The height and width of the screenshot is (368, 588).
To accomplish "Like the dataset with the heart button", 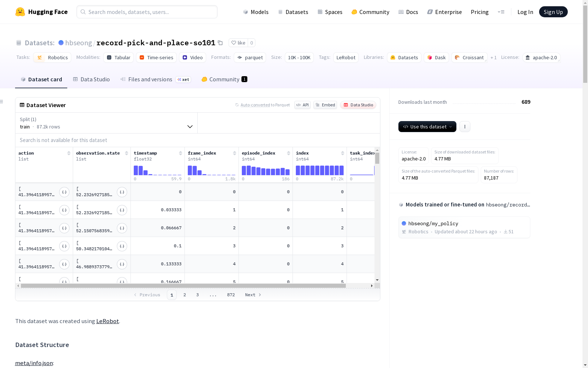I will tap(238, 43).
